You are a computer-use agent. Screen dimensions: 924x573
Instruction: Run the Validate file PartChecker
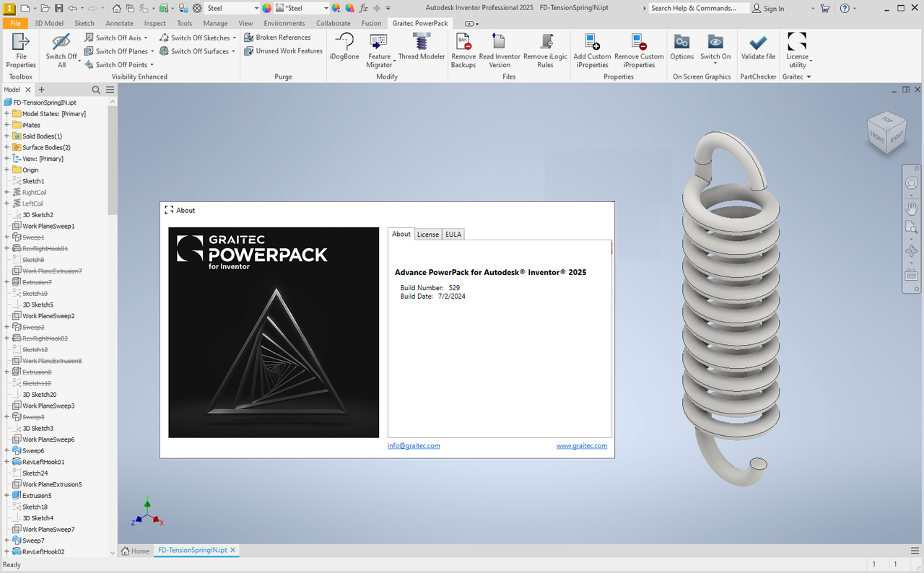tap(758, 46)
